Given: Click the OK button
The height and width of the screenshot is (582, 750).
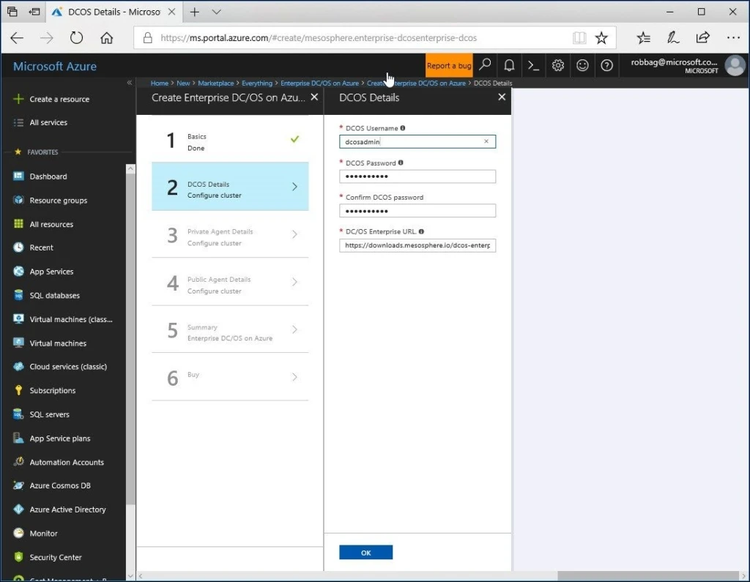Looking at the screenshot, I should (x=365, y=552).
